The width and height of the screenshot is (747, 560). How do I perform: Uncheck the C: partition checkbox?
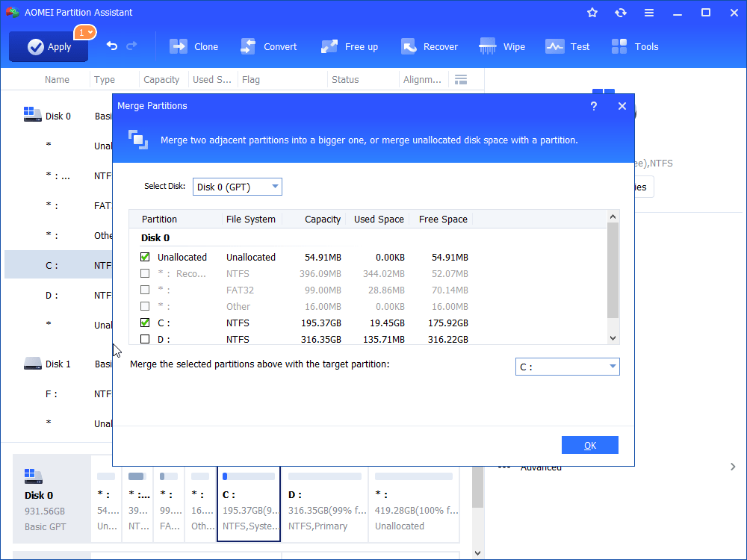145,323
